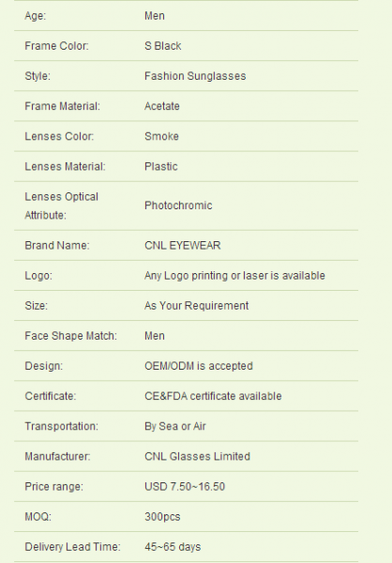Select the 'USD 7.50~16.50' price range
Image resolution: width=392 pixels, height=563 pixels.
[x=185, y=487]
